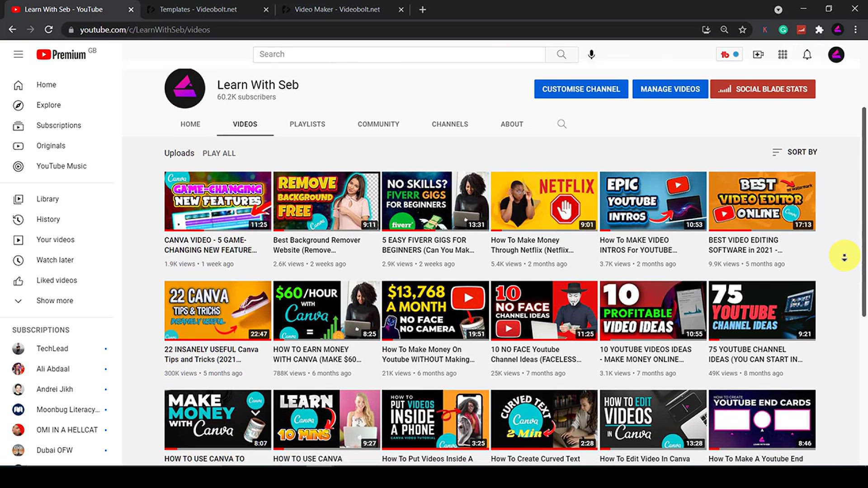Click SOCIAL BLADE STATS button
Image resolution: width=868 pixels, height=488 pixels.
pos(763,89)
